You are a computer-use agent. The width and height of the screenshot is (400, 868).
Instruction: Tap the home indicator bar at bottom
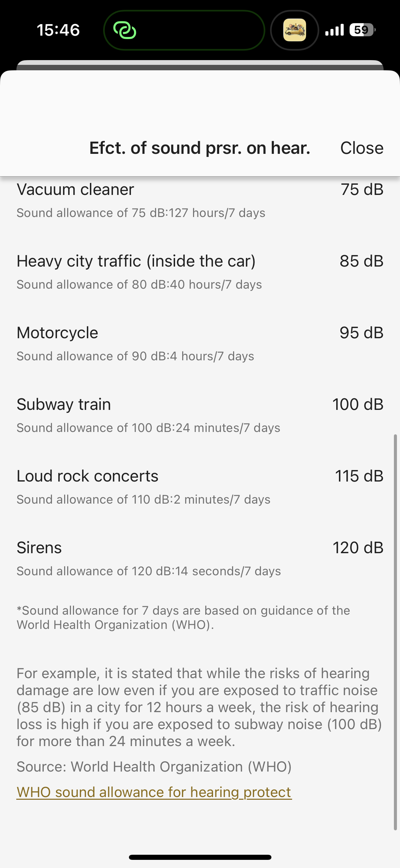coord(200,857)
